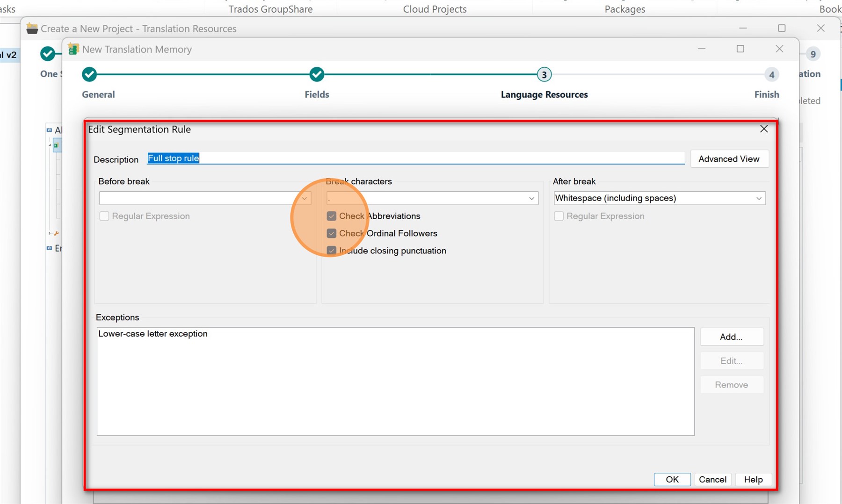Uncheck the Check Abbreviations option
The image size is (842, 504).
coord(332,216)
